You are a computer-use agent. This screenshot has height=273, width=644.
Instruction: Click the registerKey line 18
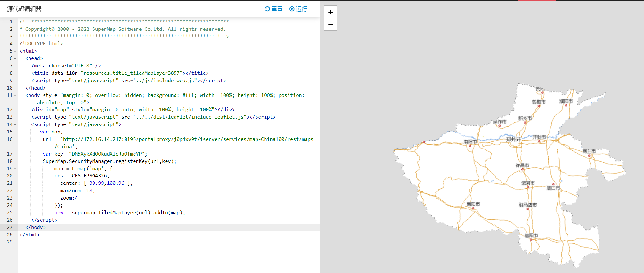[x=110, y=161]
